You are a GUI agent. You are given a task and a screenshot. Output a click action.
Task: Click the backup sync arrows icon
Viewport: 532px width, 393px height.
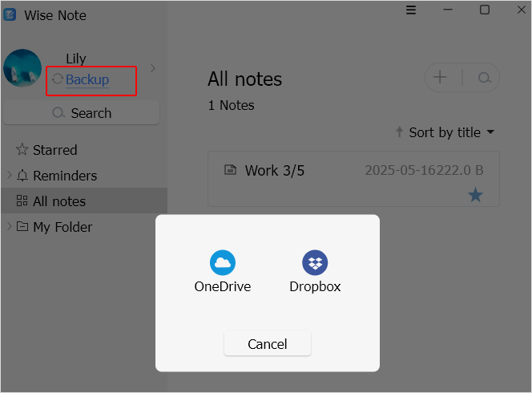click(58, 79)
